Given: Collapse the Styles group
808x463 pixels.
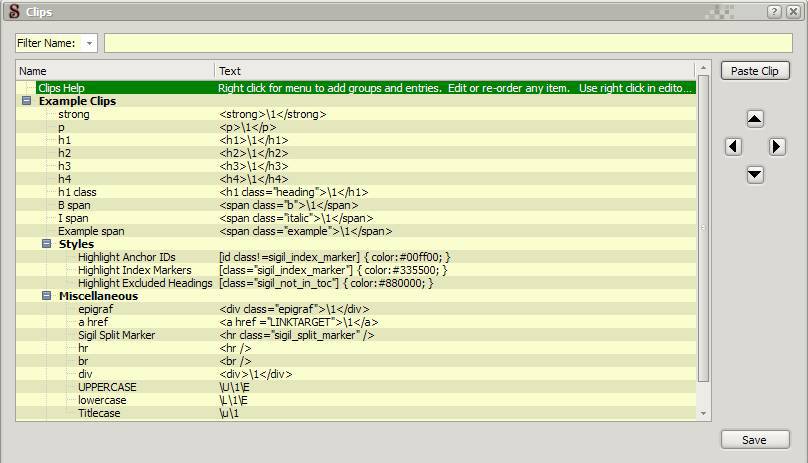Looking at the screenshot, I should (x=46, y=243).
